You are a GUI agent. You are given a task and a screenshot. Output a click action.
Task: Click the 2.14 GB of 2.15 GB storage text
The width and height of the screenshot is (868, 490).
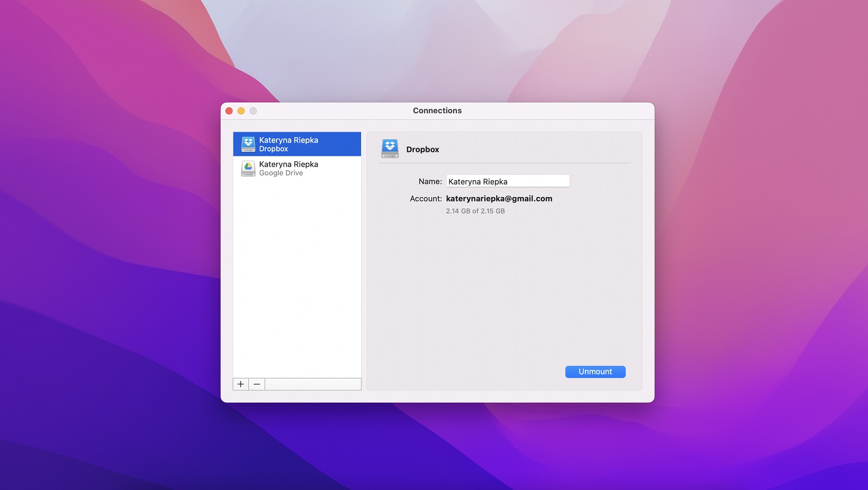(x=475, y=211)
